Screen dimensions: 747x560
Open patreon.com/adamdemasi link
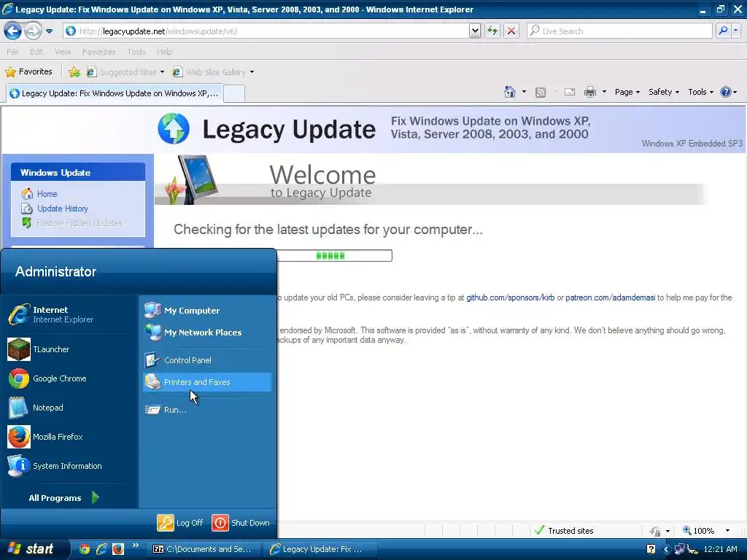[611, 297]
